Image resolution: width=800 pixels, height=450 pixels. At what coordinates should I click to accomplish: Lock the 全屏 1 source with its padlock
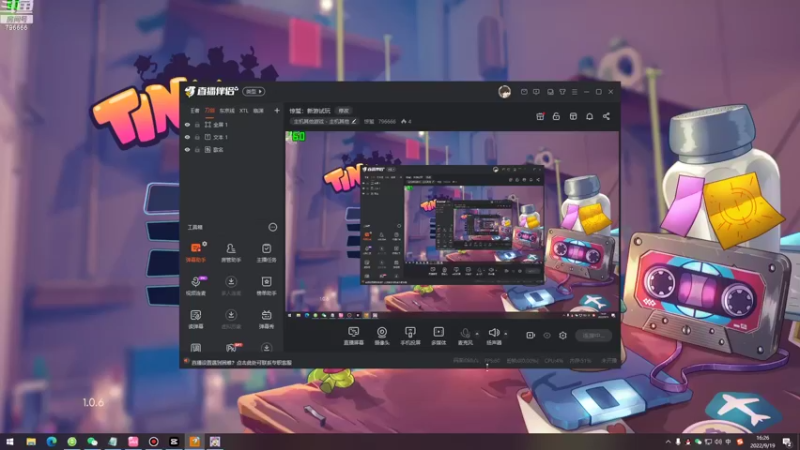[x=197, y=124]
